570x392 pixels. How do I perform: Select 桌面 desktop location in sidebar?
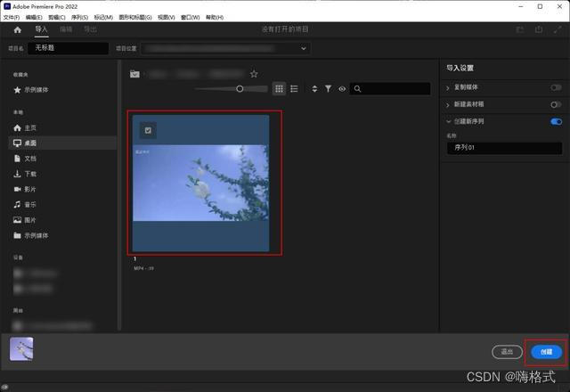tap(62, 143)
